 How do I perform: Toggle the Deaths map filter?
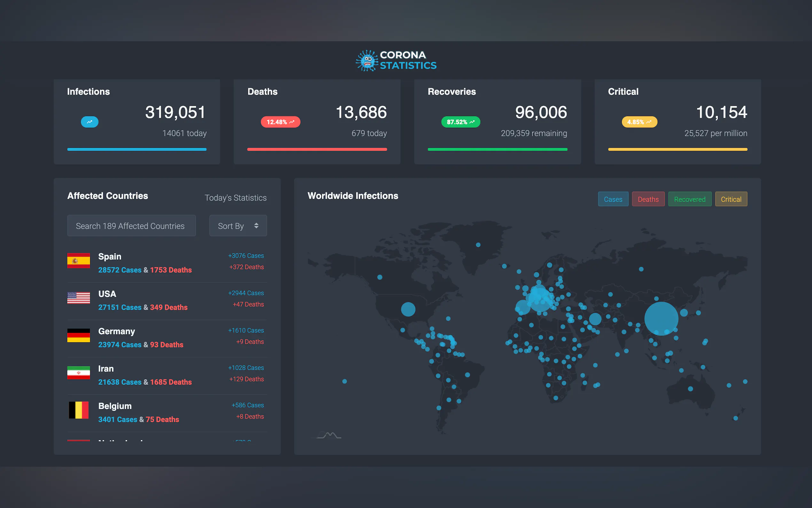(648, 199)
